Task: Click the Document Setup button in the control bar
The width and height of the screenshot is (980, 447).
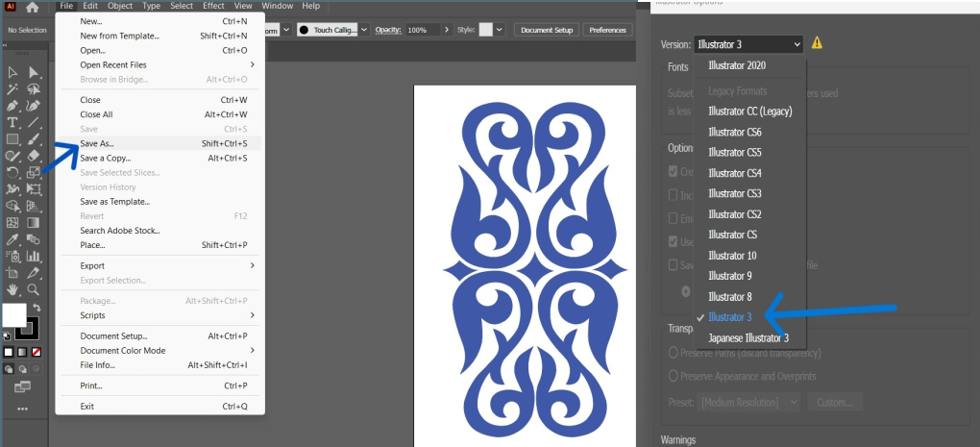Action: (547, 30)
